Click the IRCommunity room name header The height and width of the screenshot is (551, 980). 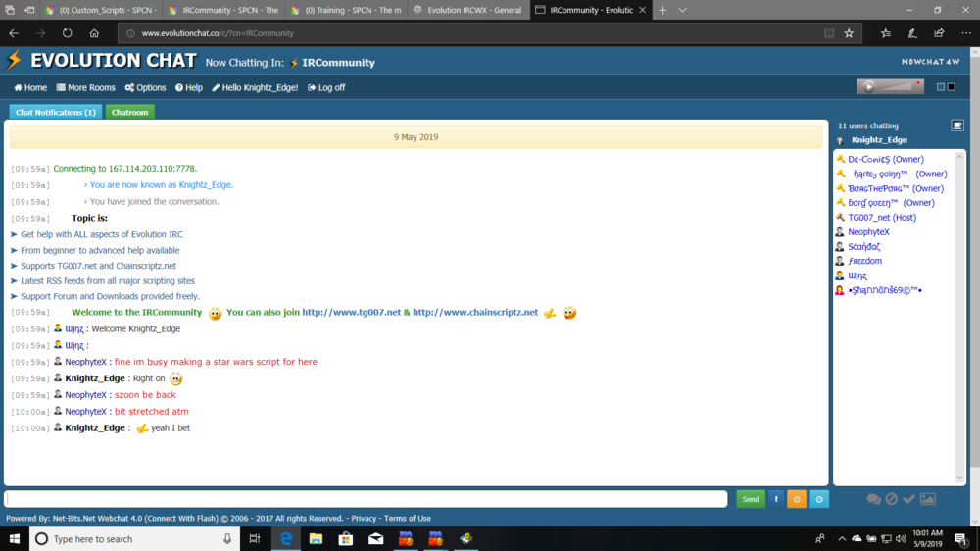tap(338, 63)
